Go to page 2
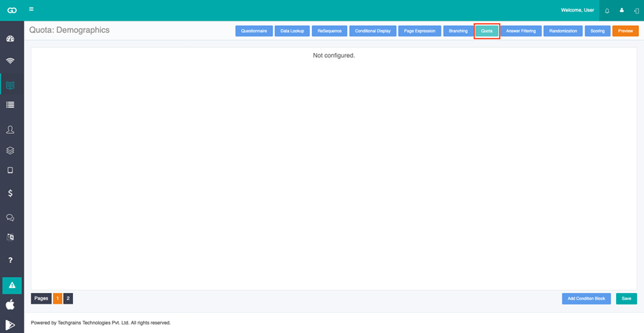644x333 pixels. pos(68,299)
